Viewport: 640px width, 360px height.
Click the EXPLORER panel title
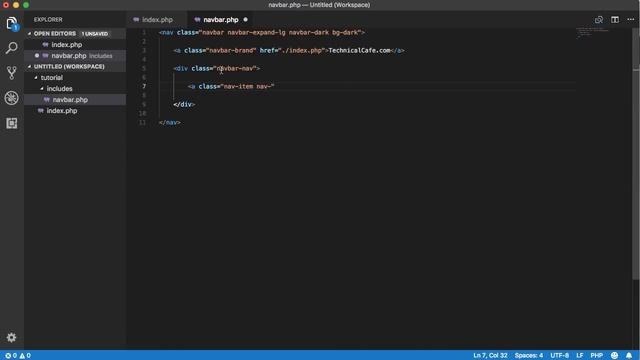(x=48, y=20)
